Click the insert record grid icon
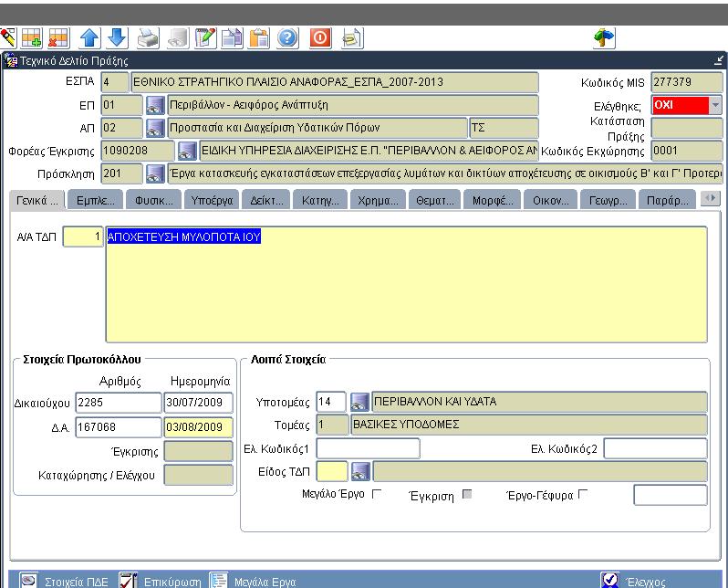This screenshot has width=728, height=588. 32,37
